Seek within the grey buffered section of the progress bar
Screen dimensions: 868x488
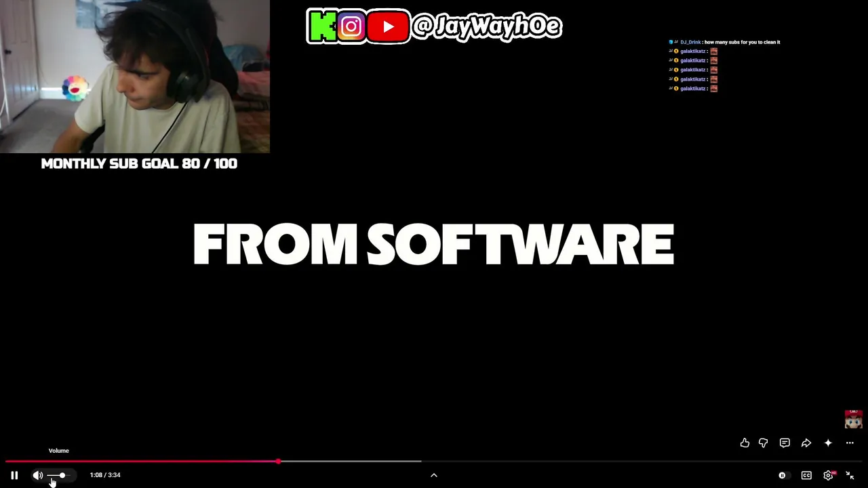click(350, 462)
